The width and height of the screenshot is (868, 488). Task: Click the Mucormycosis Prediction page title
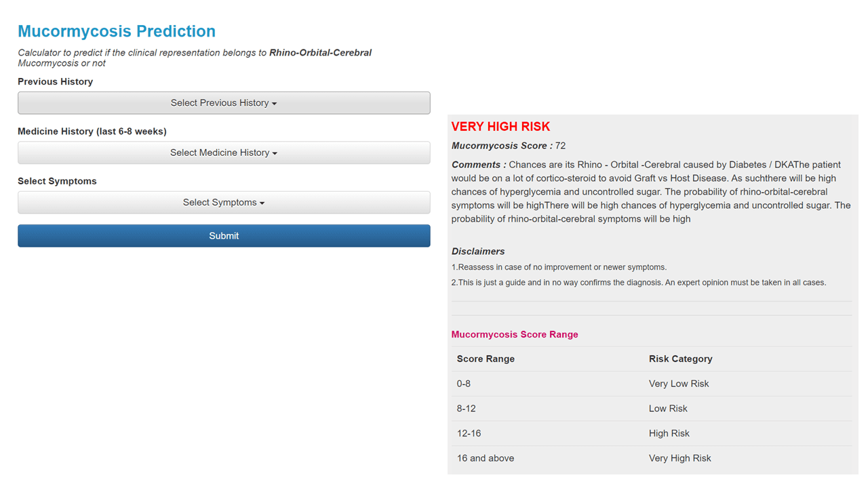click(x=116, y=31)
